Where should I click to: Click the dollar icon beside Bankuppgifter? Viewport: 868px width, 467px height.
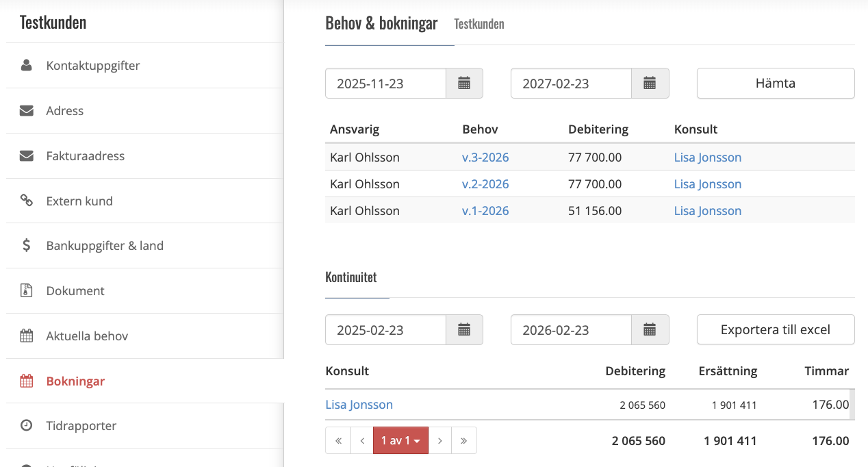(x=27, y=245)
